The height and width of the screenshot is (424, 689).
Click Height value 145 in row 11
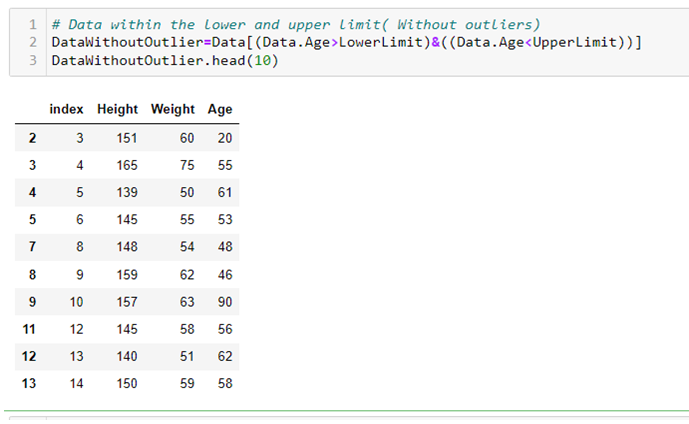(x=127, y=330)
